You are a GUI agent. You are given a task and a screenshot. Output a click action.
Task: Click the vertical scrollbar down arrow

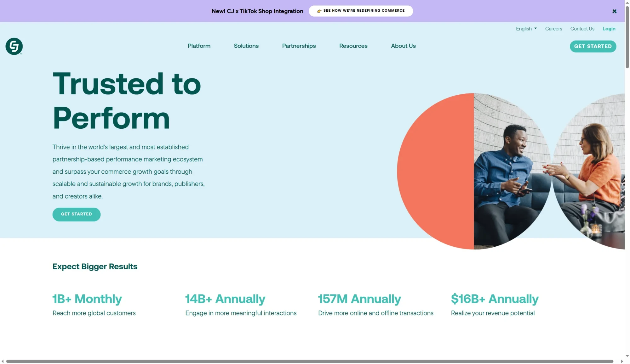627,356
